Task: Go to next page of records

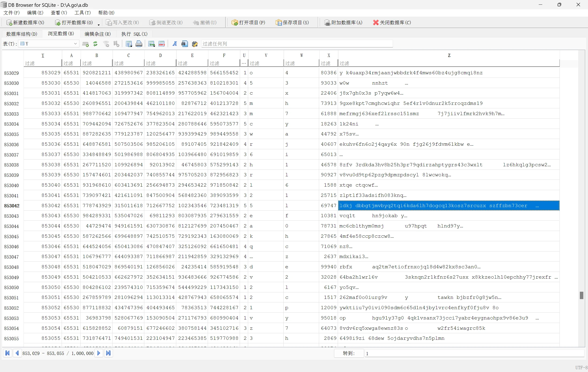Action: [x=99, y=353]
